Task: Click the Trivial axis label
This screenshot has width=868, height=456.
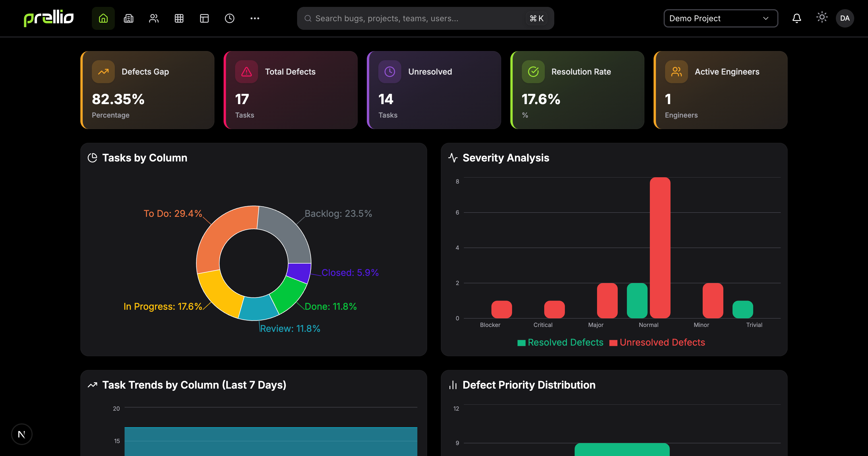Action: (x=754, y=325)
